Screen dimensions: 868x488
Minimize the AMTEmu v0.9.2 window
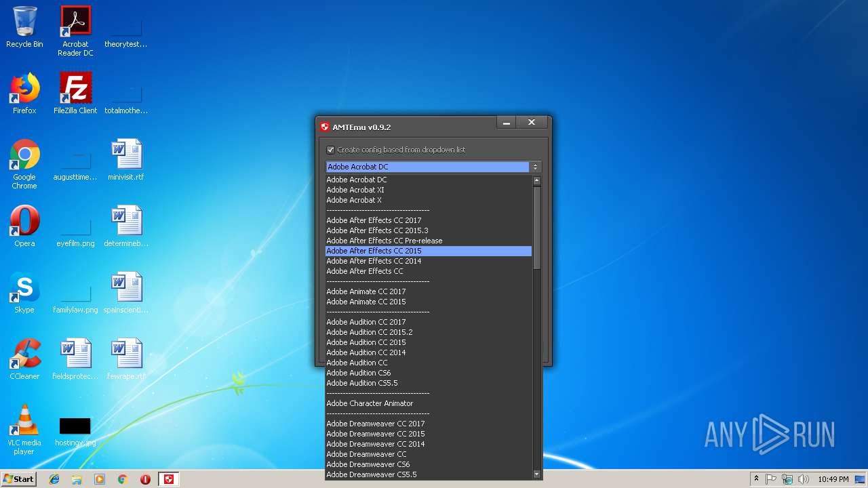[506, 123]
